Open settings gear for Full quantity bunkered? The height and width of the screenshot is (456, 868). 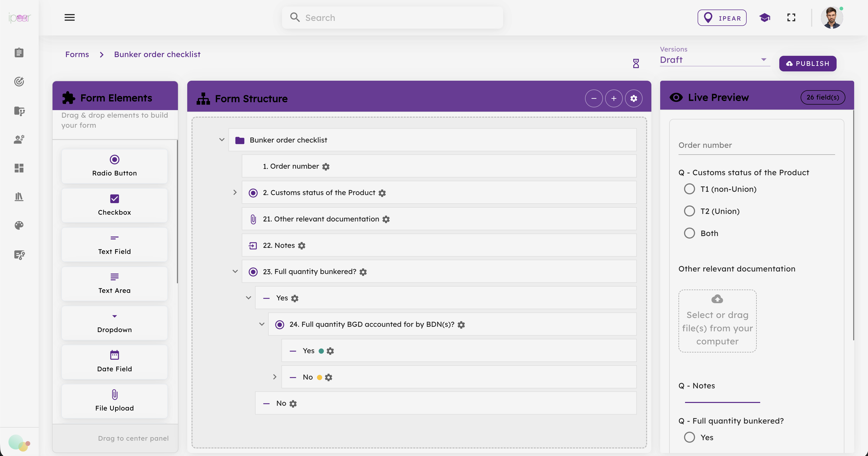[363, 272]
